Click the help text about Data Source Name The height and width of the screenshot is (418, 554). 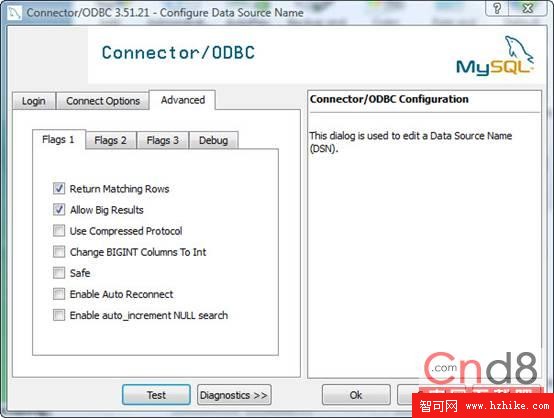click(x=411, y=142)
